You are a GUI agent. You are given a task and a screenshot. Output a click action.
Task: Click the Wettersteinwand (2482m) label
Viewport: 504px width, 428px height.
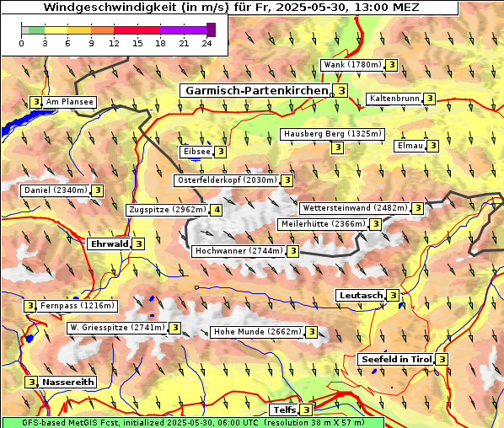[x=355, y=208]
